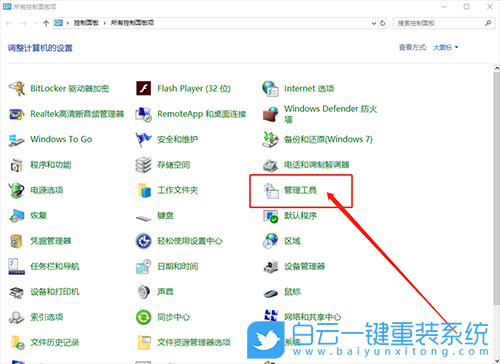The height and width of the screenshot is (364, 500).
Task: Open the 备份和还原 (Windows 7) icon
Action: click(270, 140)
